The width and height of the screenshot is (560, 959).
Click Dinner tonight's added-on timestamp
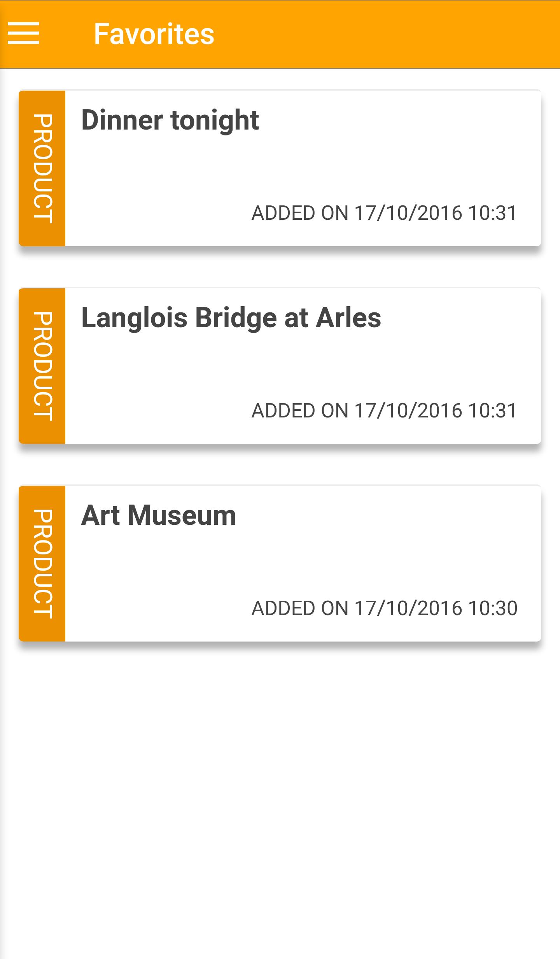(384, 213)
